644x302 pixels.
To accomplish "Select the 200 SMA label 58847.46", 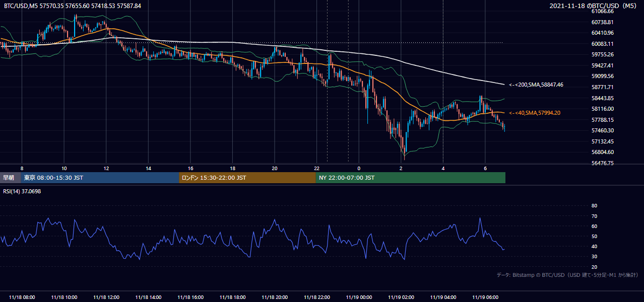I will click(x=536, y=85).
